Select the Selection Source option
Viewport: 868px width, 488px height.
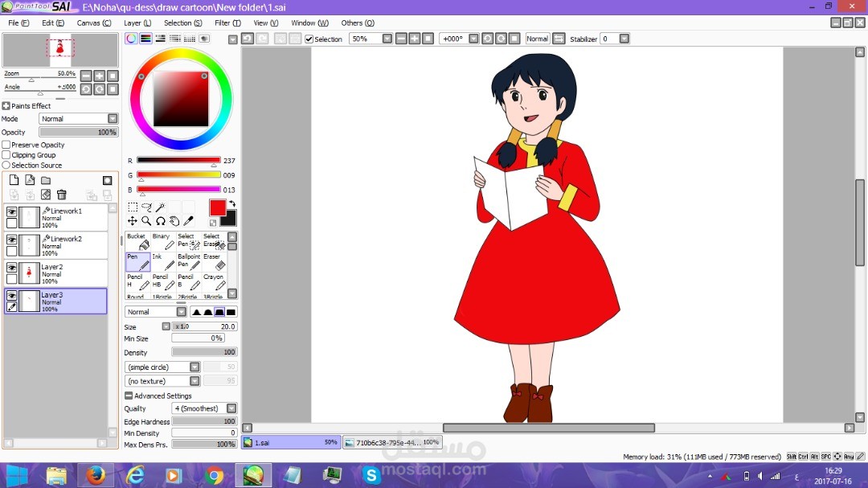click(6, 165)
